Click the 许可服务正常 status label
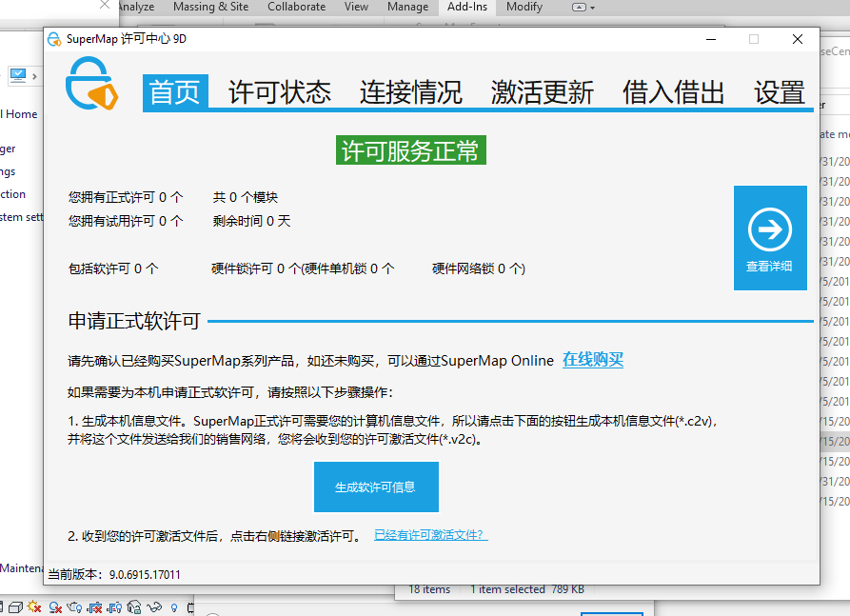 (x=411, y=150)
